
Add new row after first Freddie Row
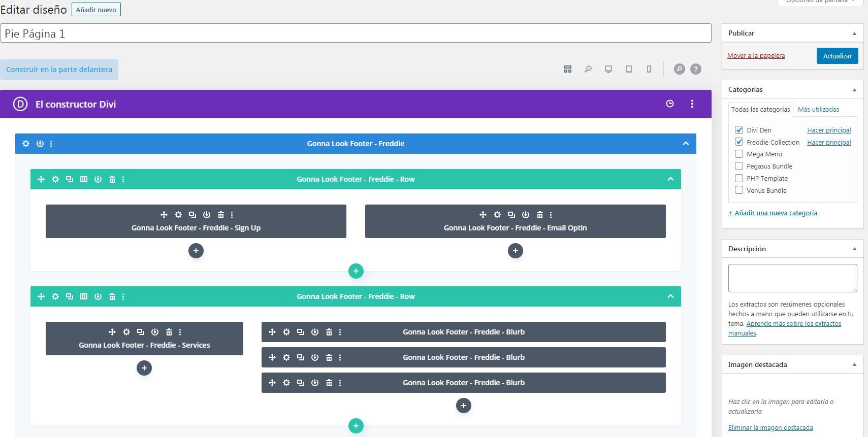click(356, 271)
